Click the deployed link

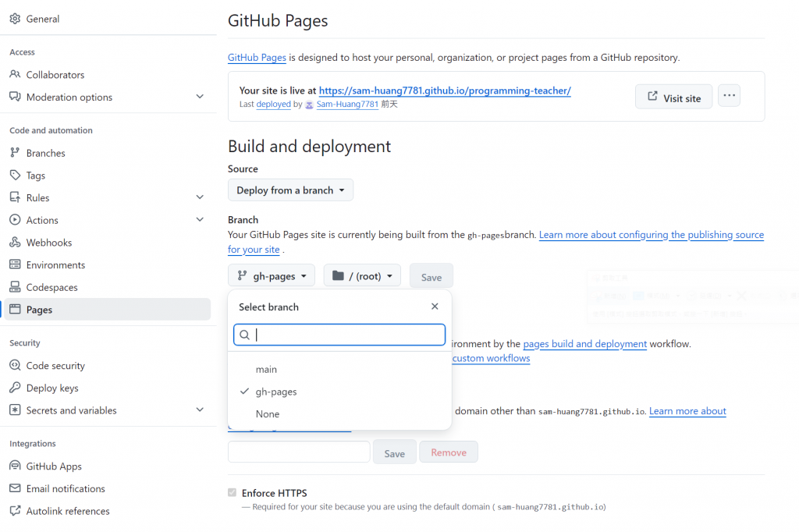[x=274, y=104]
